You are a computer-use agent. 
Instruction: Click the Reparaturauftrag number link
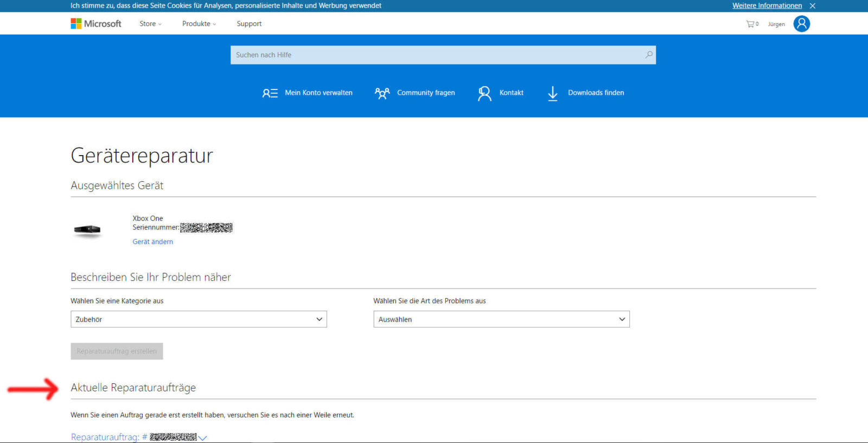tap(133, 437)
